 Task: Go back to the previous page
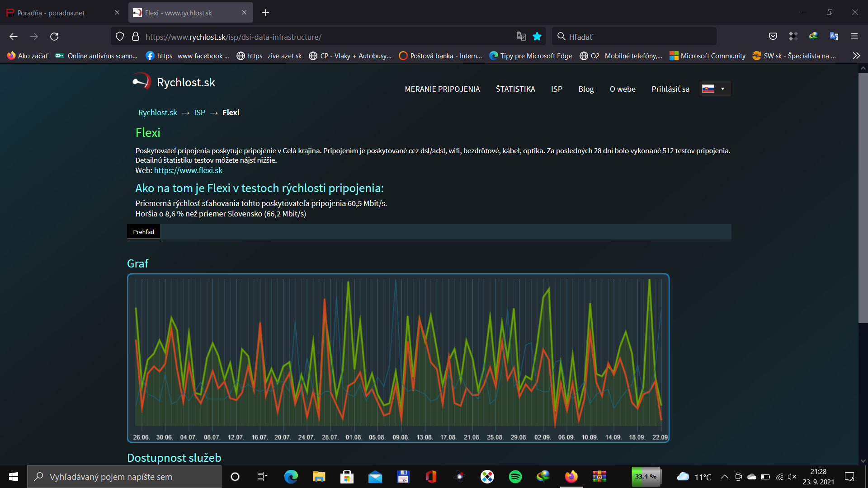coord(14,37)
